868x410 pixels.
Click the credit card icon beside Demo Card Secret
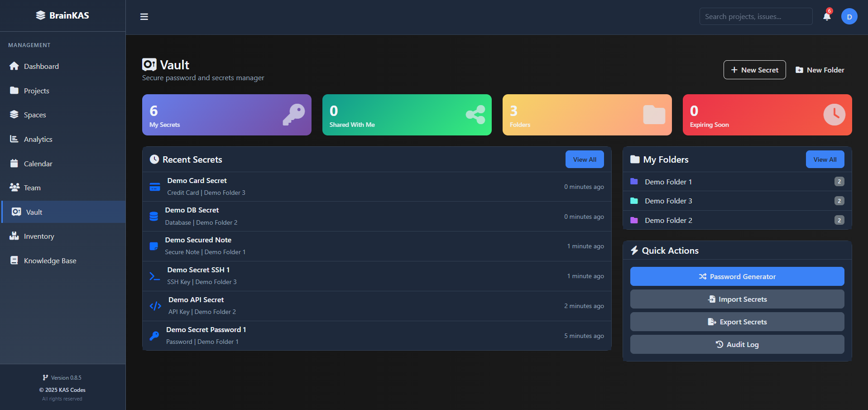[x=154, y=186]
